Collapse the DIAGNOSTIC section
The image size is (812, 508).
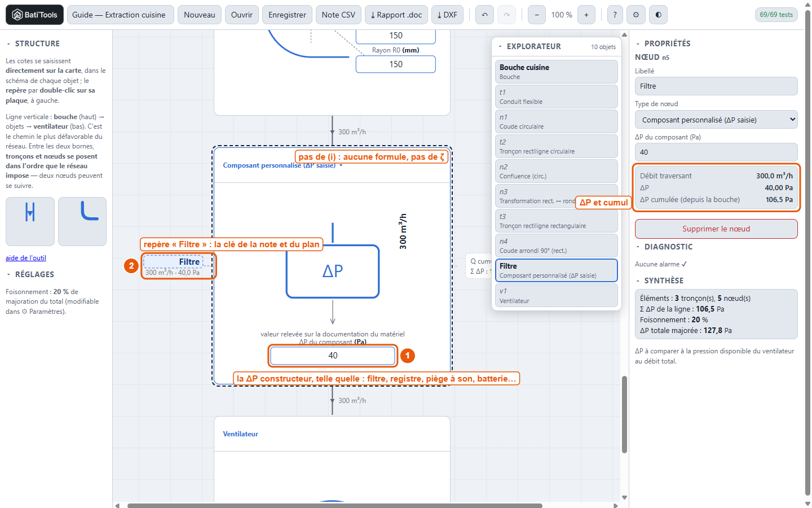(x=664, y=247)
